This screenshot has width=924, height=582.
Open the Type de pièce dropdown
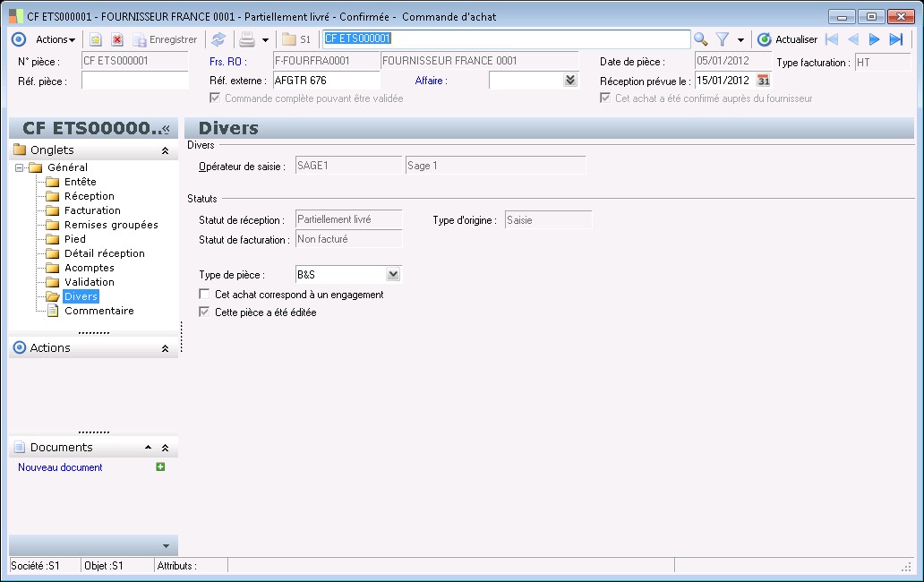tap(392, 275)
